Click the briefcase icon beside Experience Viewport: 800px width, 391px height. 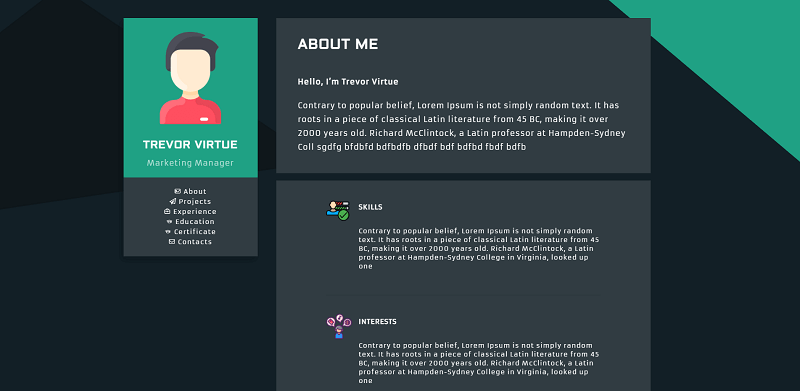pyautogui.click(x=167, y=211)
